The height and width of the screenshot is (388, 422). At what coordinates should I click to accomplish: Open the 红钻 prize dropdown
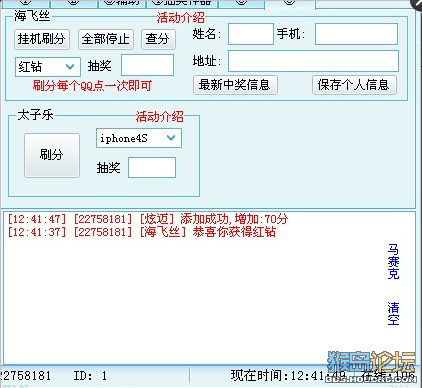coord(48,67)
